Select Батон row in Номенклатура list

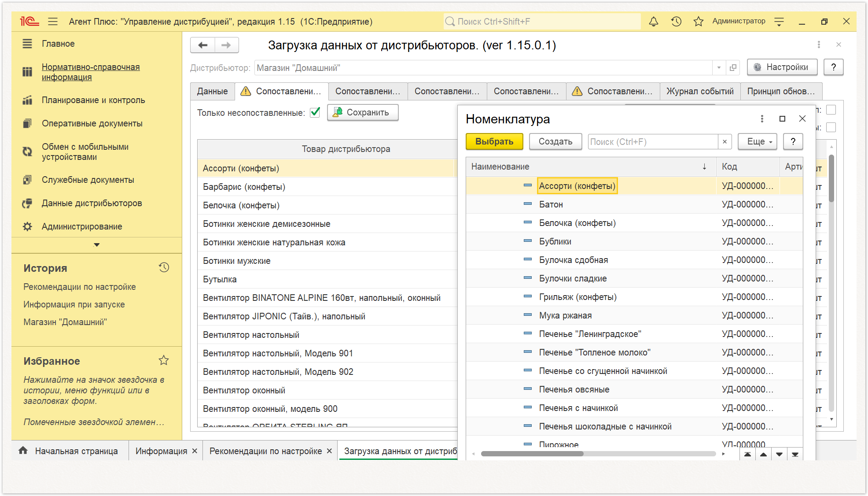pyautogui.click(x=634, y=204)
